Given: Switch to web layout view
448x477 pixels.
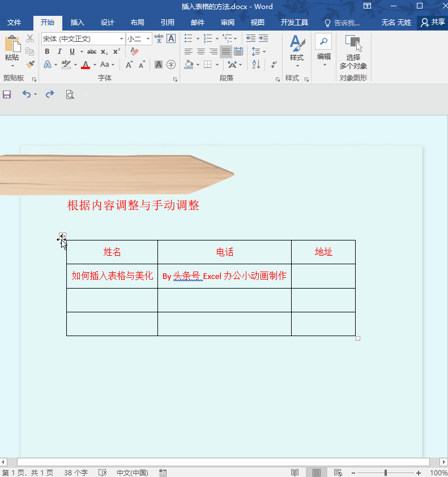Looking at the screenshot, I should pyautogui.click(x=338, y=472).
